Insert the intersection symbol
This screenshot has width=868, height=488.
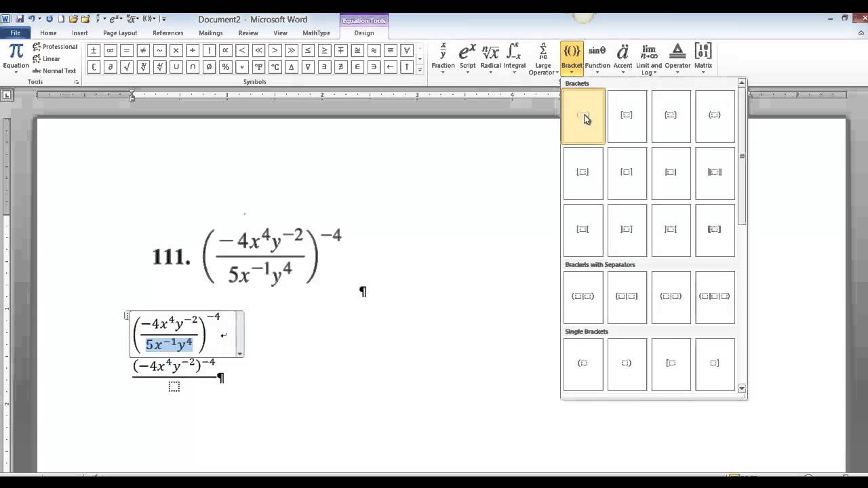pos(193,66)
